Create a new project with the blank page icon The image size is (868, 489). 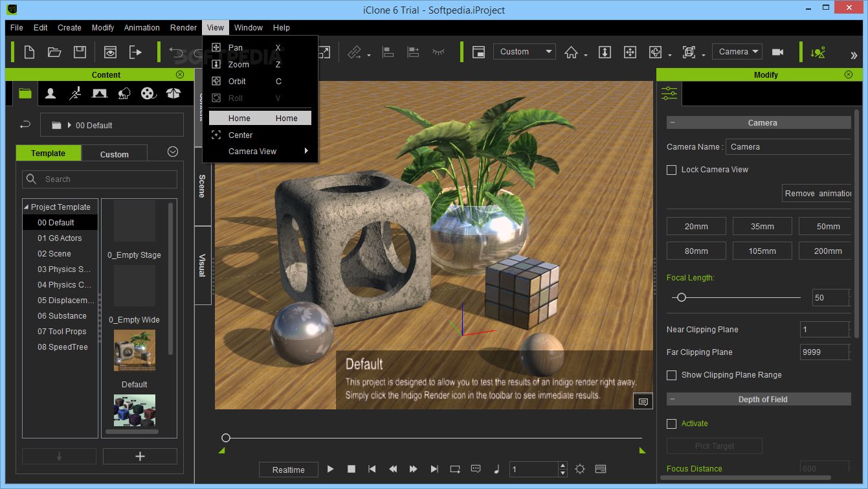pyautogui.click(x=29, y=52)
